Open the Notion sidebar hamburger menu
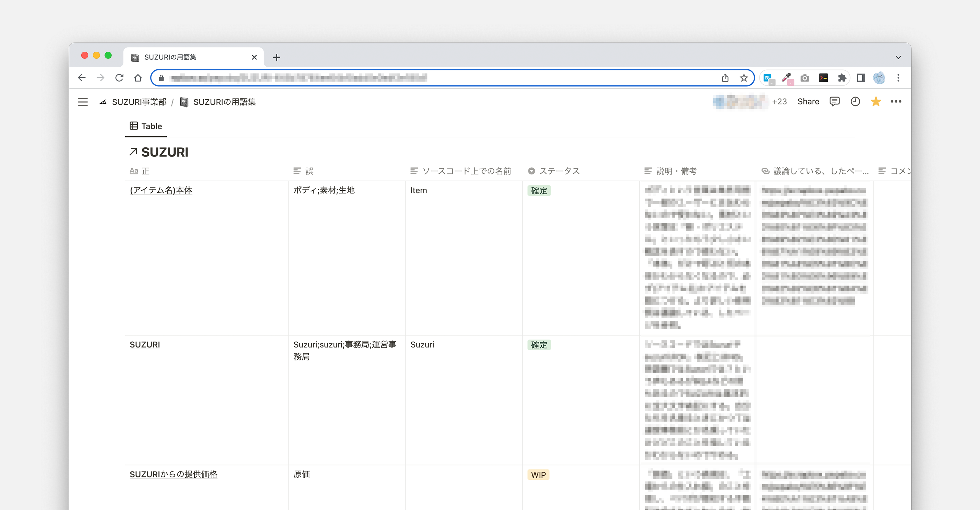The width and height of the screenshot is (980, 510). [x=83, y=102]
